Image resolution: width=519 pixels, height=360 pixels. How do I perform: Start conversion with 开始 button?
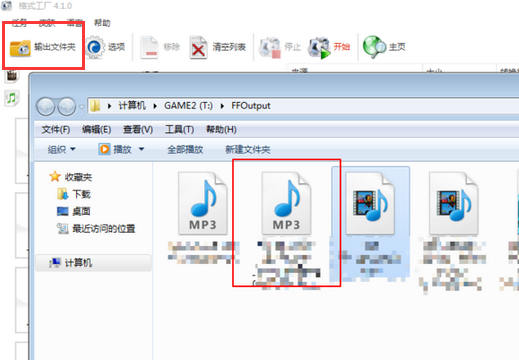tap(329, 48)
